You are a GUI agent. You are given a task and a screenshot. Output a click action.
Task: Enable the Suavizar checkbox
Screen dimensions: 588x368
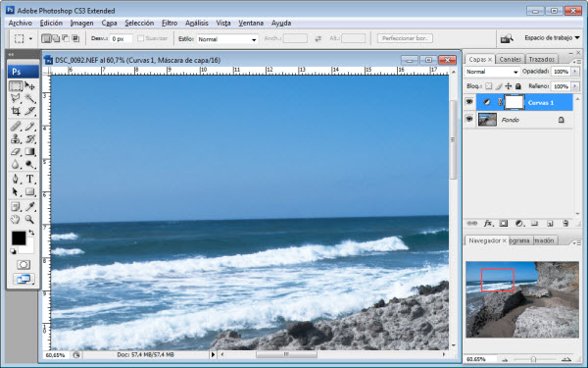140,38
